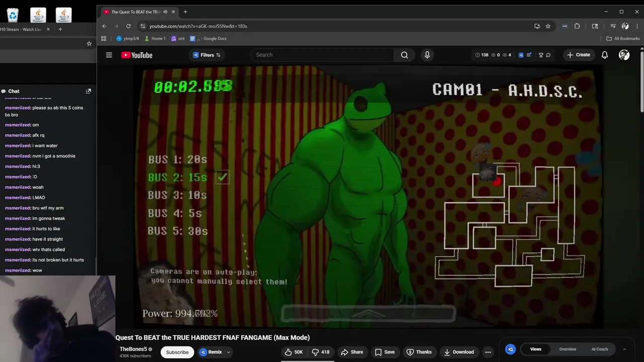Open the vidIQ Filters button
Image resolution: width=644 pixels, height=362 pixels.
pyautogui.click(x=207, y=55)
